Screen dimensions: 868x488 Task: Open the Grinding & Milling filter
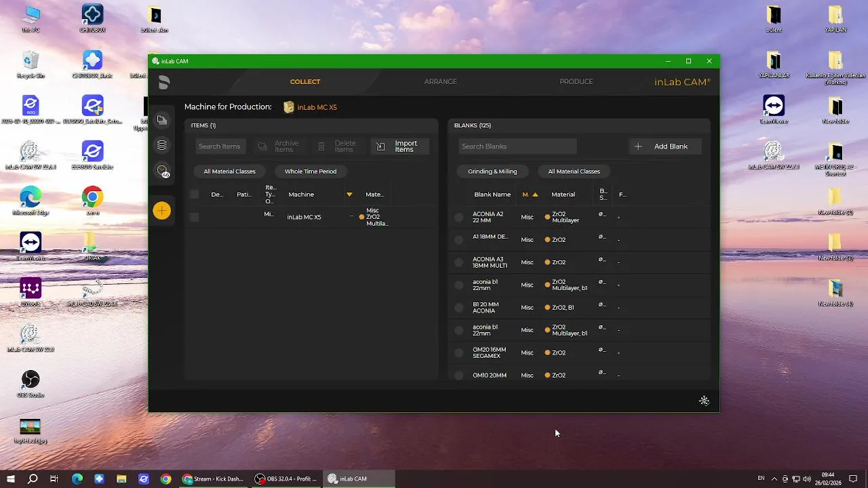point(492,171)
